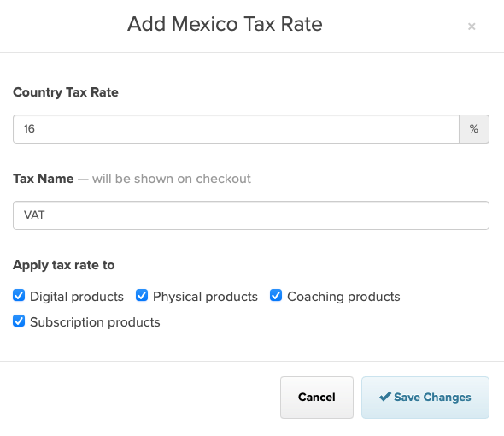Click the Add Mexico Tax Rate heading

[225, 24]
